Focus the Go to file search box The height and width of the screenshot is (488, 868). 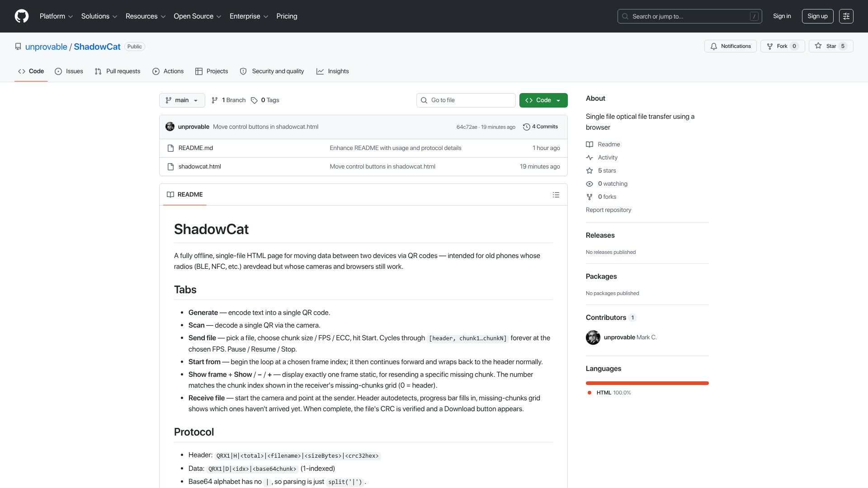coord(466,100)
